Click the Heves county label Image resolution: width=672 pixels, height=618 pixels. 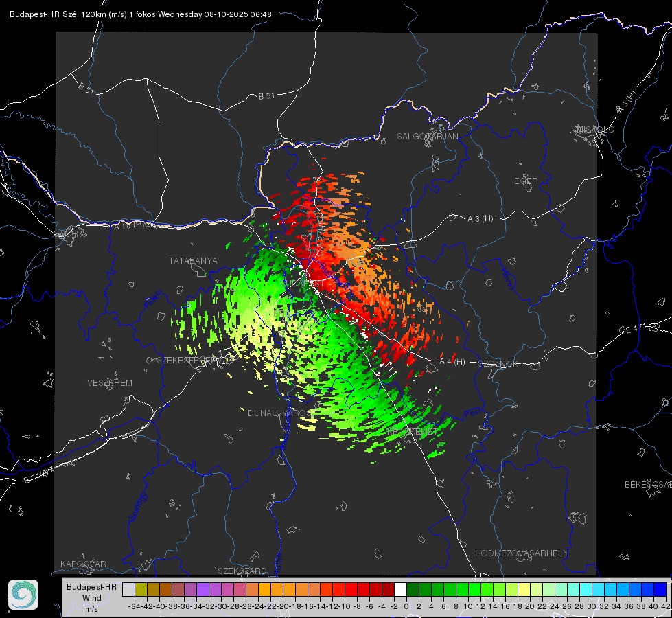click(x=507, y=279)
